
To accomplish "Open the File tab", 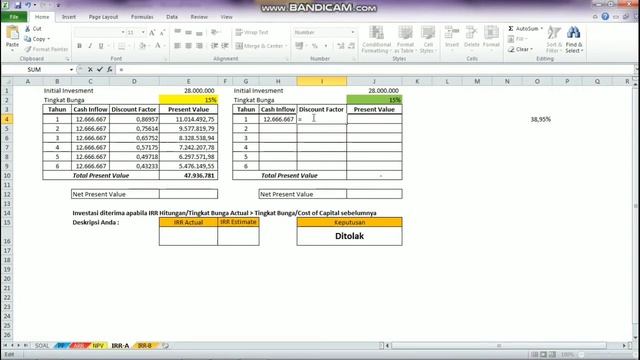I will pos(14,17).
